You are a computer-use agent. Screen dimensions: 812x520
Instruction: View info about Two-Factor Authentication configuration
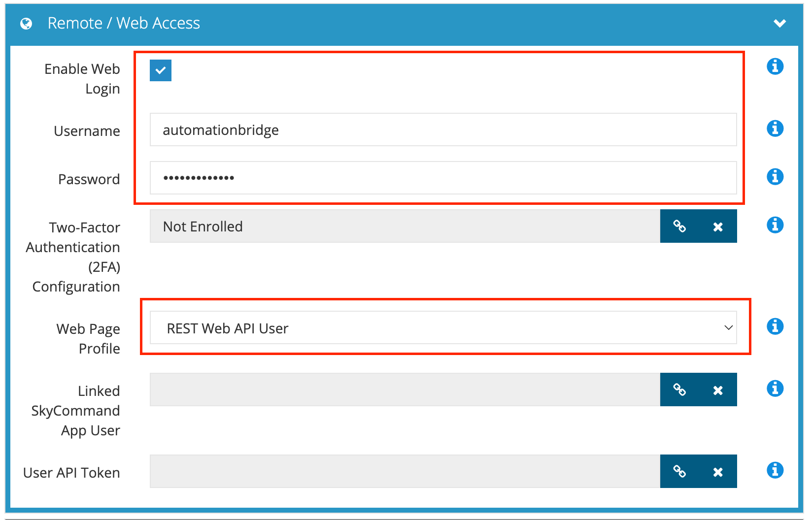point(775,225)
